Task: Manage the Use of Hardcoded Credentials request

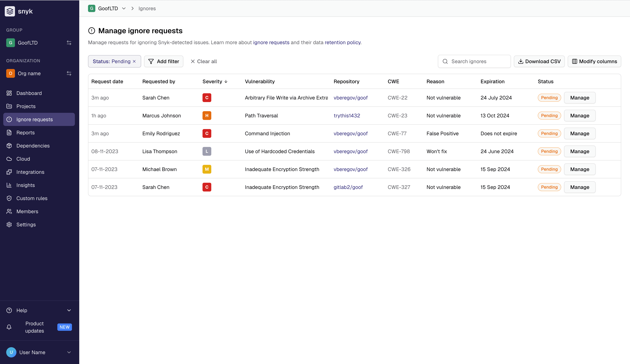Action: tap(580, 152)
